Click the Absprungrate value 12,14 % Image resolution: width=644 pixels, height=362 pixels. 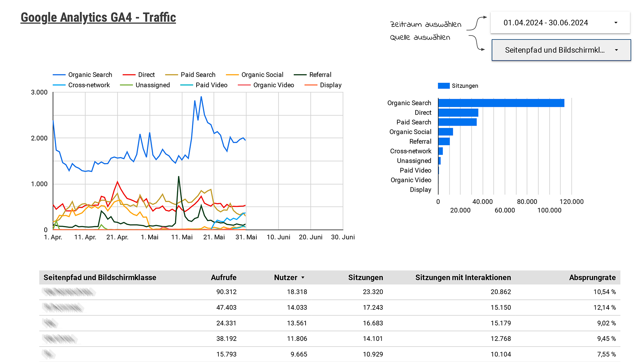click(604, 307)
